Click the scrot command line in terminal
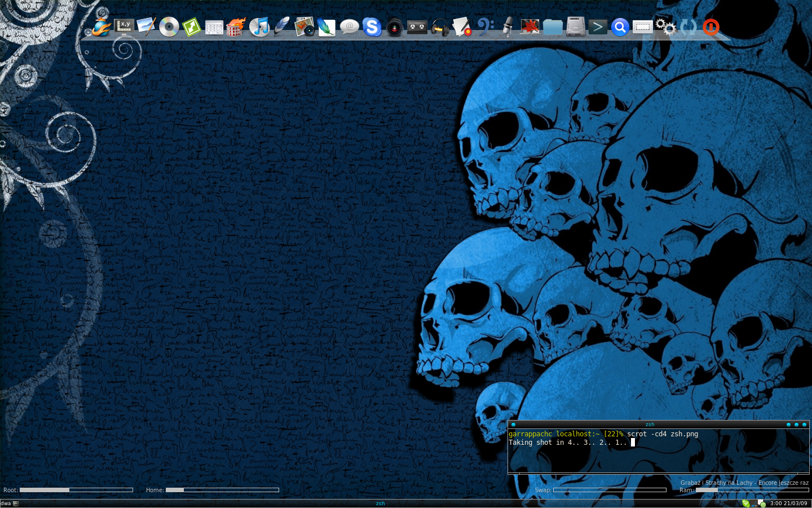The width and height of the screenshot is (812, 508). 663,434
